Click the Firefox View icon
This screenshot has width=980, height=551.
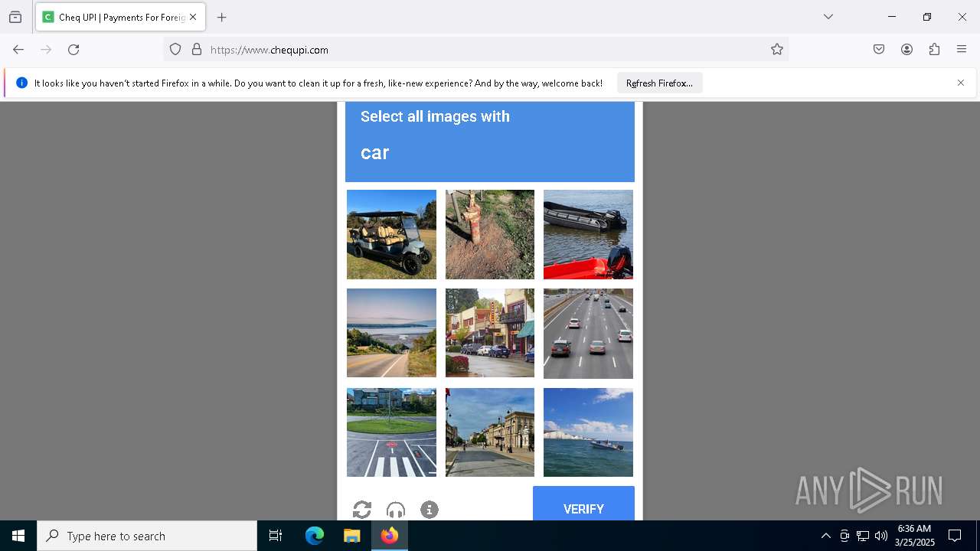point(15,17)
